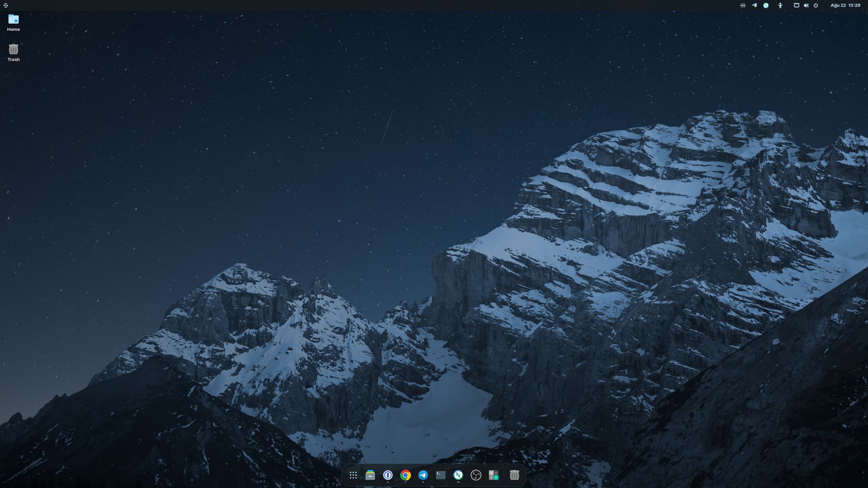Screen dimensions: 868x488
Task: Launch the terminal from the dock
Action: click(441, 475)
